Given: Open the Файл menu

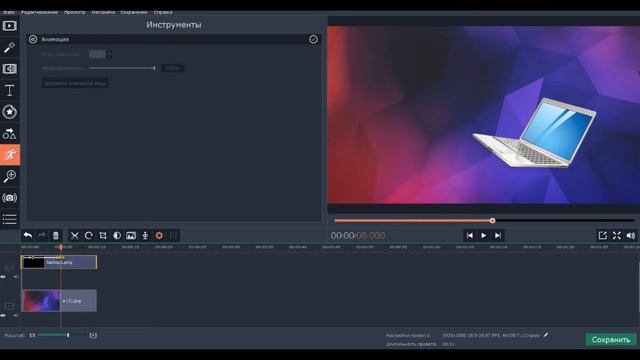Looking at the screenshot, I should tap(9, 12).
